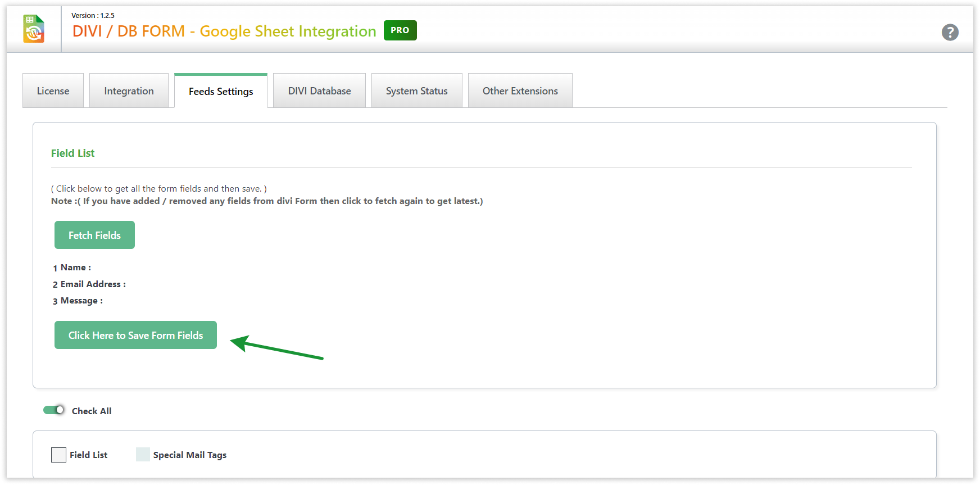Enable the Special Mail Tags checkbox
The image size is (980, 485).
tap(143, 455)
